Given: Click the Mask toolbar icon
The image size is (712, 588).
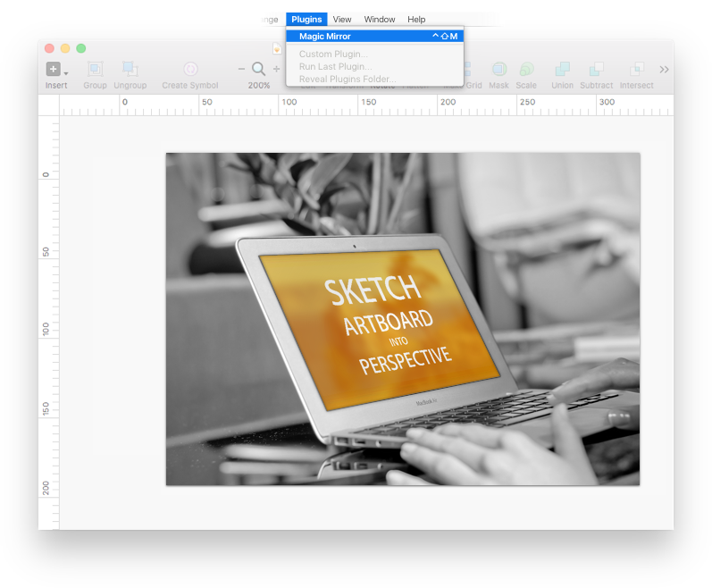Looking at the screenshot, I should tap(499, 69).
